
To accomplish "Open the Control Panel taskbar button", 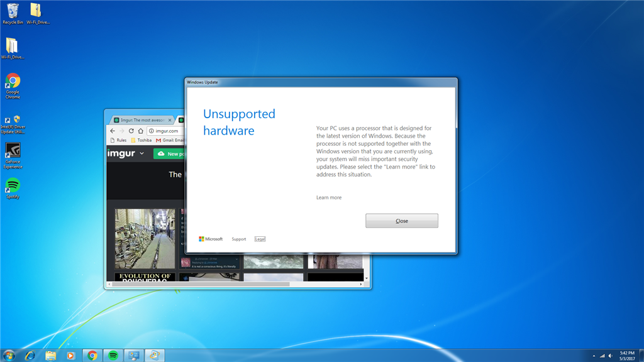I will tap(133, 356).
